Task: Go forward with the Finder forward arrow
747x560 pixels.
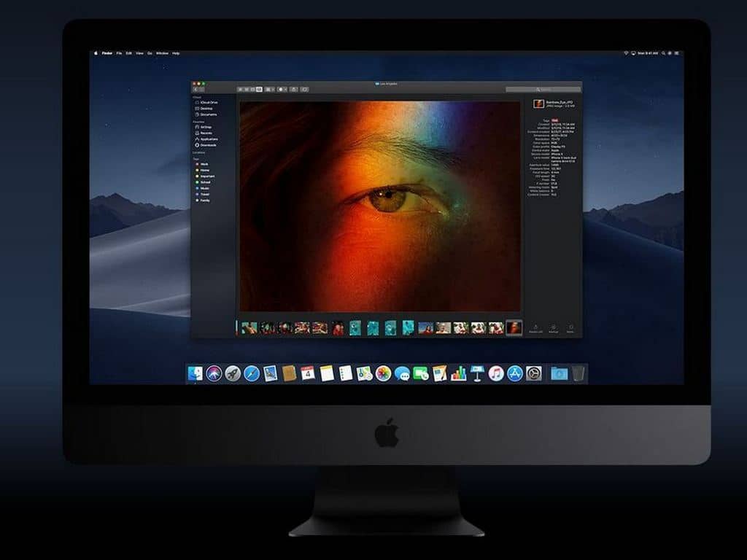Action: [202, 89]
